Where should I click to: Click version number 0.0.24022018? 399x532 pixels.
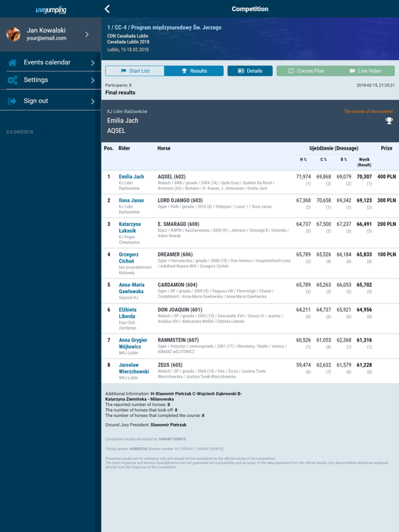19,132
